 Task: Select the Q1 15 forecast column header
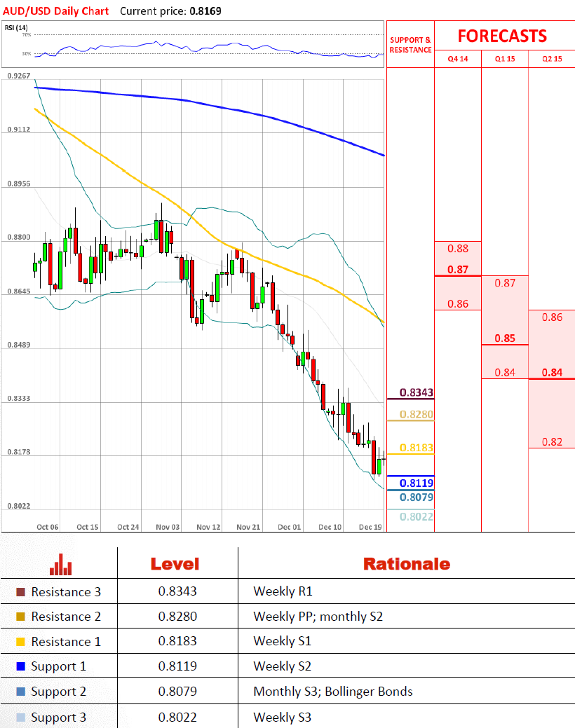504,60
